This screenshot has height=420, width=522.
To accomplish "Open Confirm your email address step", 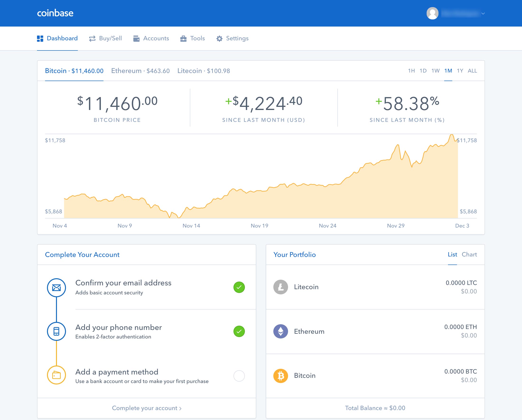I will (147, 287).
